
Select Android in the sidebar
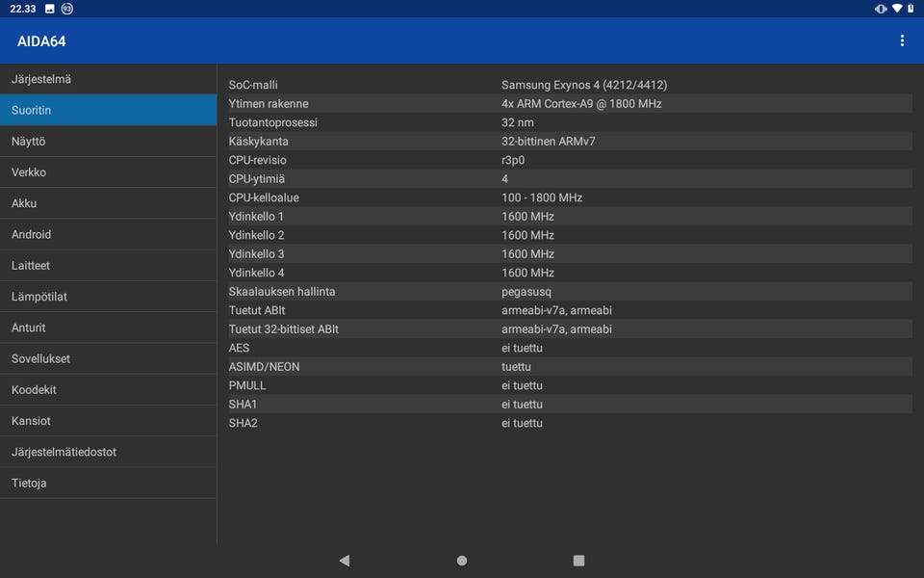[x=109, y=234]
